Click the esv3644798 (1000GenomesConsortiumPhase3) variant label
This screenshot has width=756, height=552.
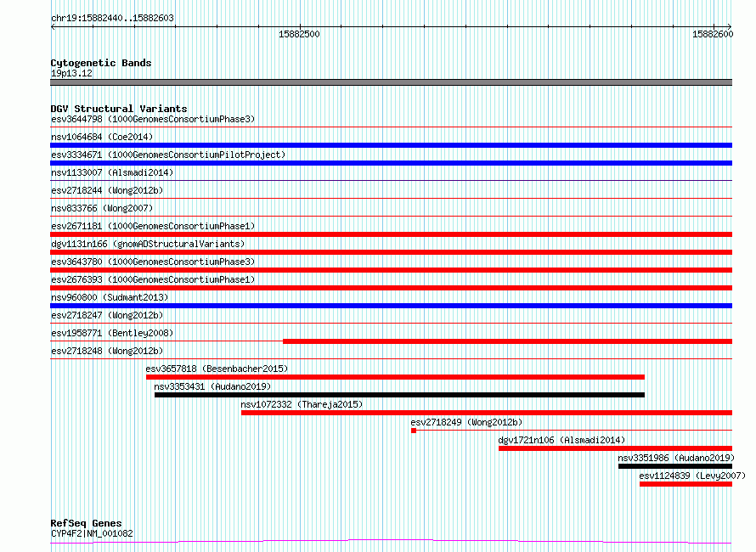pyautogui.click(x=153, y=119)
